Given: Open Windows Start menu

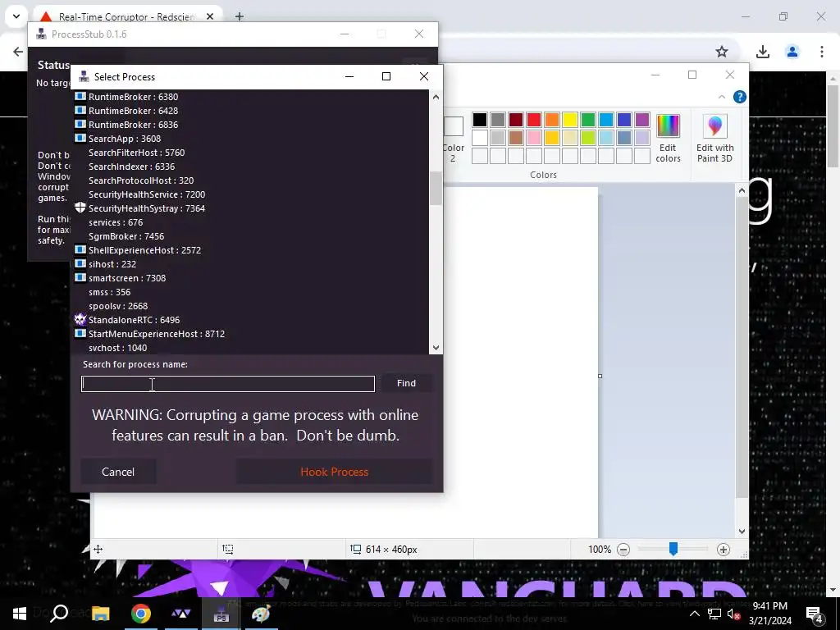Looking at the screenshot, I should coord(20,614).
